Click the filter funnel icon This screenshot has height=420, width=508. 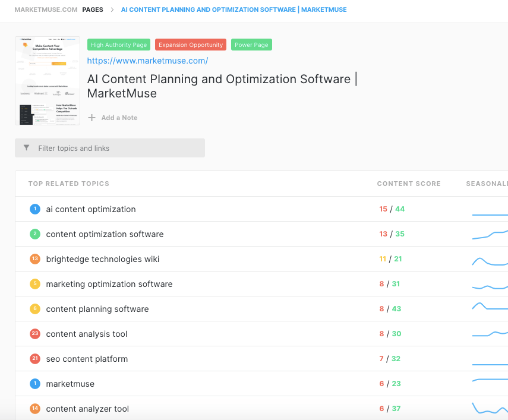[x=27, y=148]
